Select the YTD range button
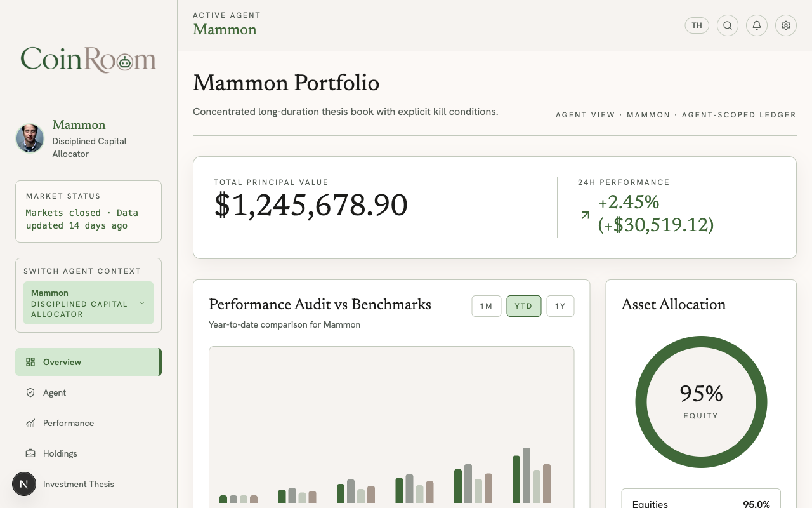This screenshot has width=812, height=508. pyautogui.click(x=523, y=306)
